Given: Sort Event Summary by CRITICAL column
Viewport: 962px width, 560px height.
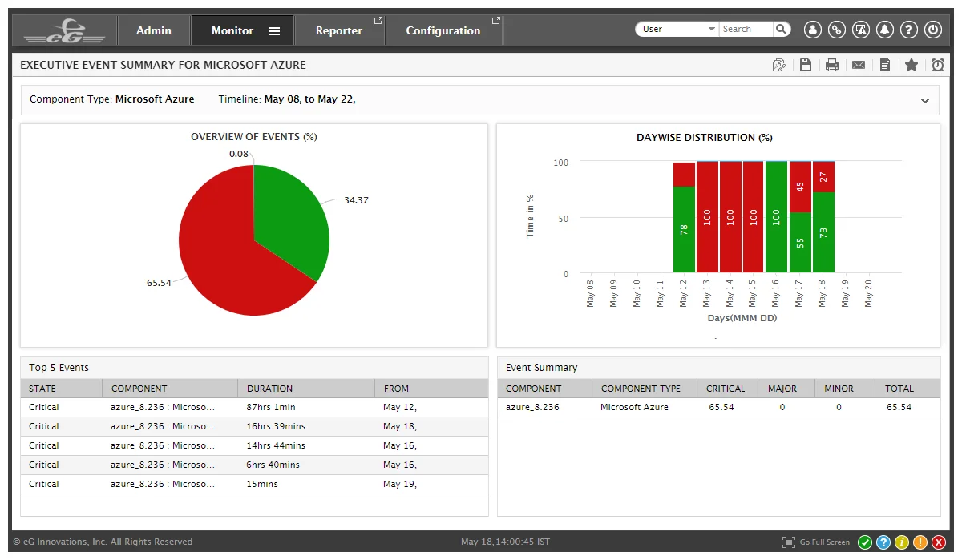Looking at the screenshot, I should tap(726, 389).
